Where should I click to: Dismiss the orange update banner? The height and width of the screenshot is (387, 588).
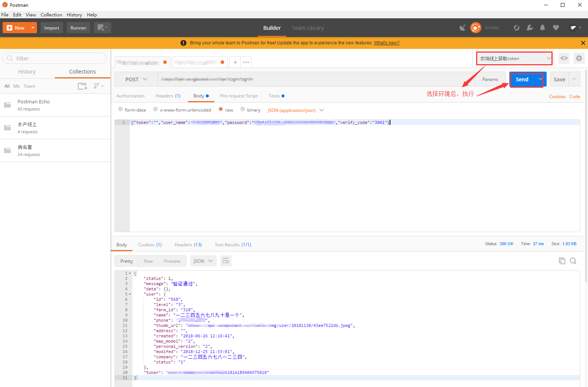[x=583, y=43]
